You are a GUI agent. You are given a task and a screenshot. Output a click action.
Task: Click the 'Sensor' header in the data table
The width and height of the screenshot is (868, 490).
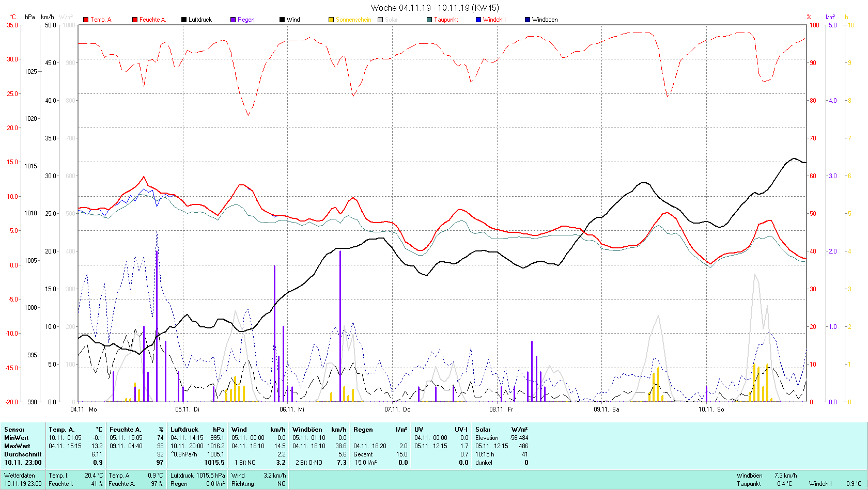coord(14,430)
